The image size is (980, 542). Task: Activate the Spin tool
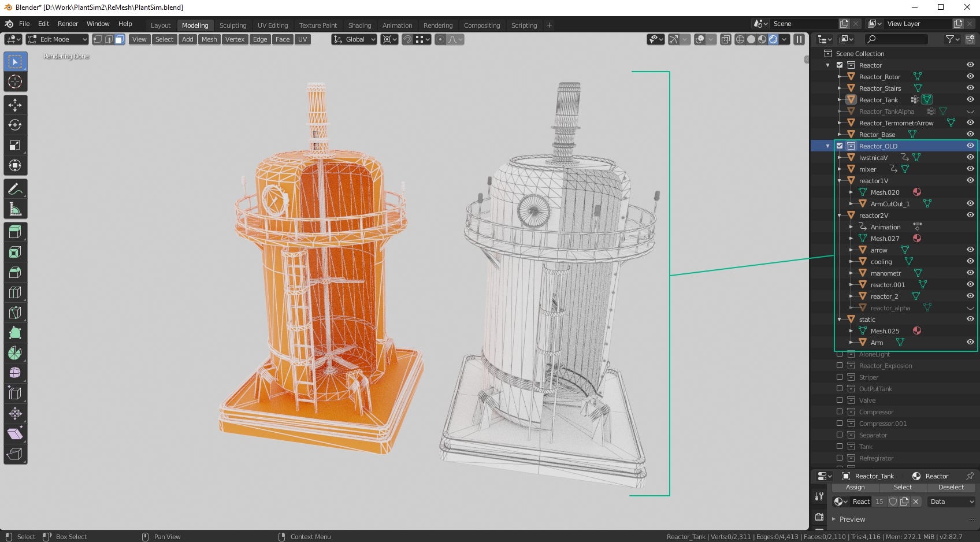click(15, 353)
